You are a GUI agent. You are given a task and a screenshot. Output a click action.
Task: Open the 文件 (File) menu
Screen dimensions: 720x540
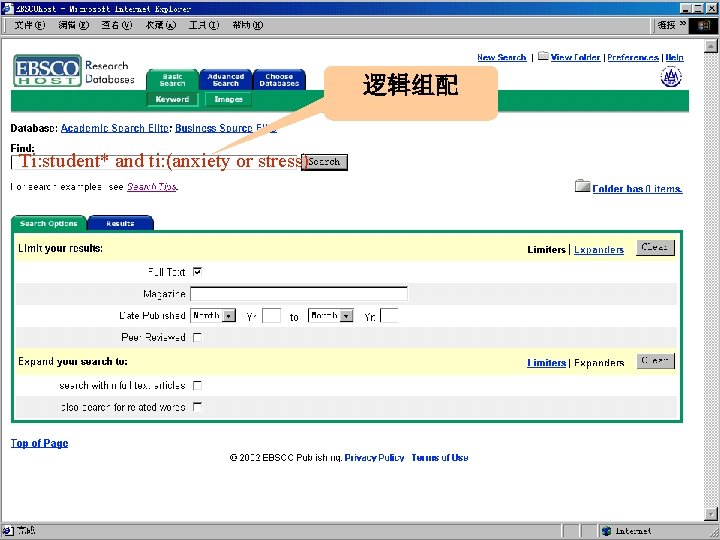click(x=29, y=25)
